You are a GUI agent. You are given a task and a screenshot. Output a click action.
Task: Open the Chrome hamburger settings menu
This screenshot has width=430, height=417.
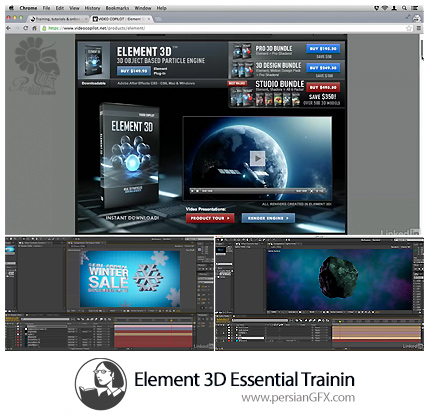(419, 28)
